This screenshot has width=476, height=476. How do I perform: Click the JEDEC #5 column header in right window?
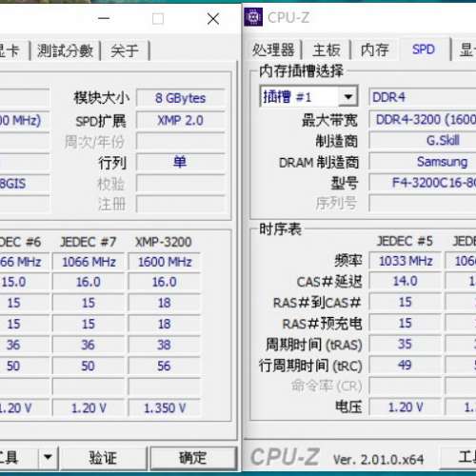[405, 242]
